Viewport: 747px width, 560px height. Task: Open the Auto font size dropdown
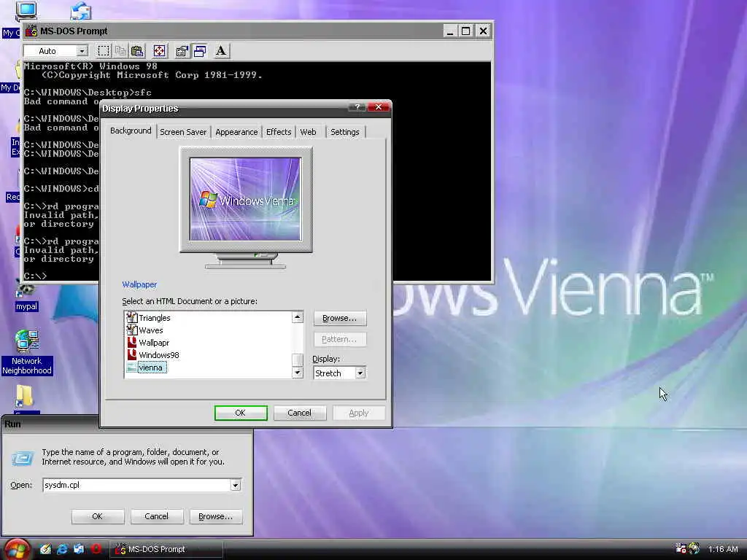point(82,51)
